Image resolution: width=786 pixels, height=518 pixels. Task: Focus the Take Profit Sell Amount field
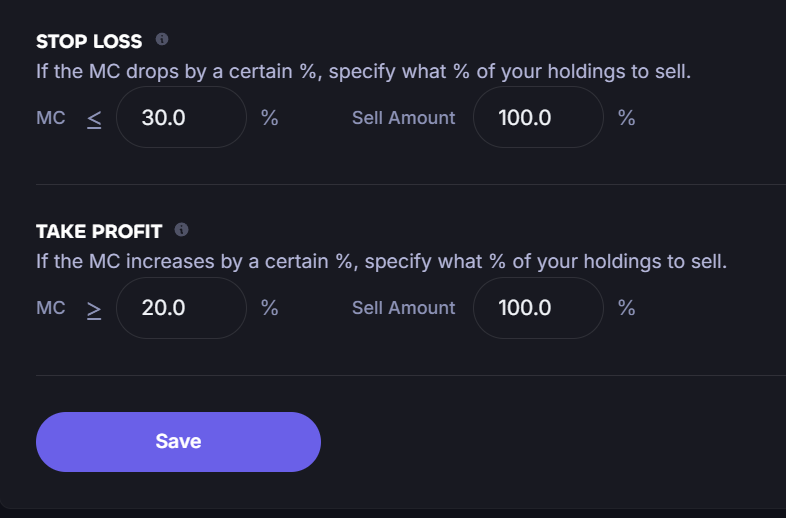(537, 308)
